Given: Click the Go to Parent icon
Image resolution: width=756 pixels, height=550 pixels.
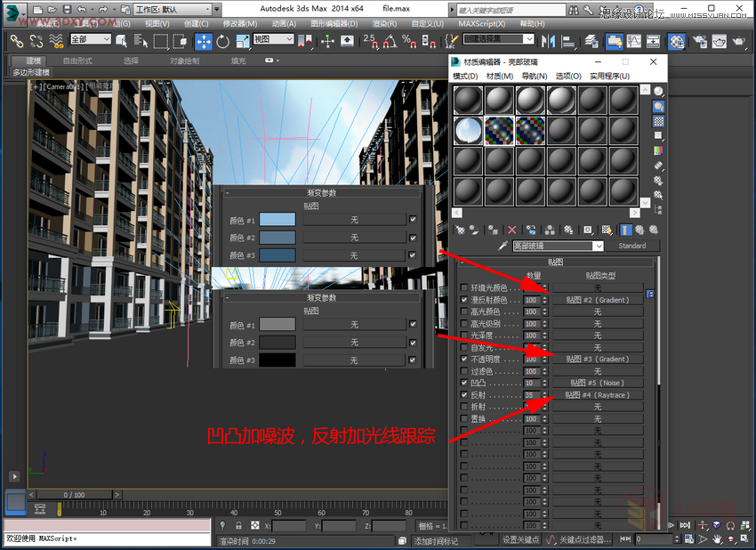Looking at the screenshot, I should tap(640, 230).
